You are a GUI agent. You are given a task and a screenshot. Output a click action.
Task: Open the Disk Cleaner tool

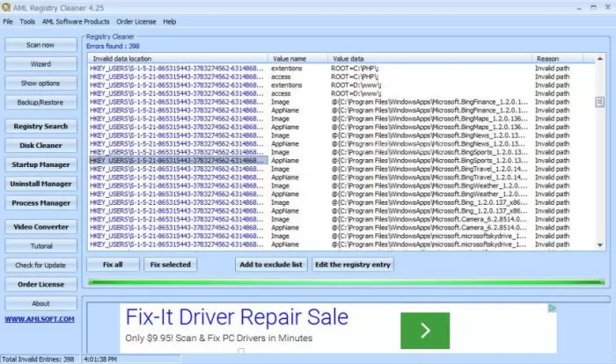[x=40, y=145]
